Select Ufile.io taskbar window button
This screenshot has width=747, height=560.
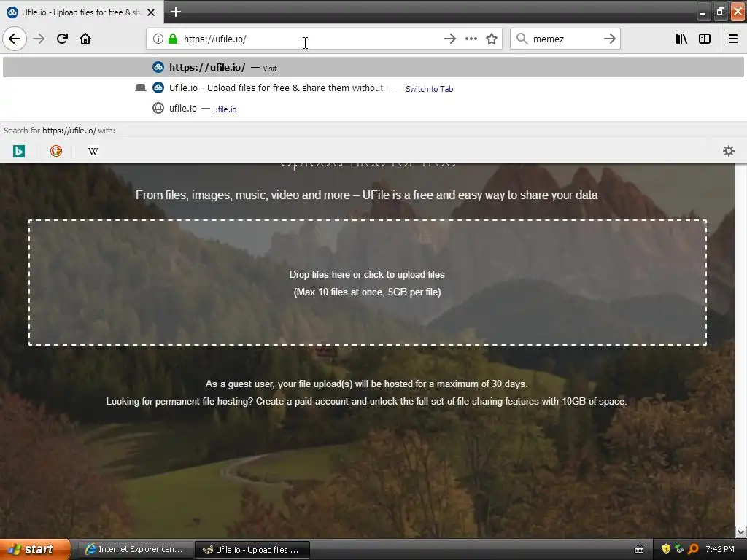coord(252,550)
